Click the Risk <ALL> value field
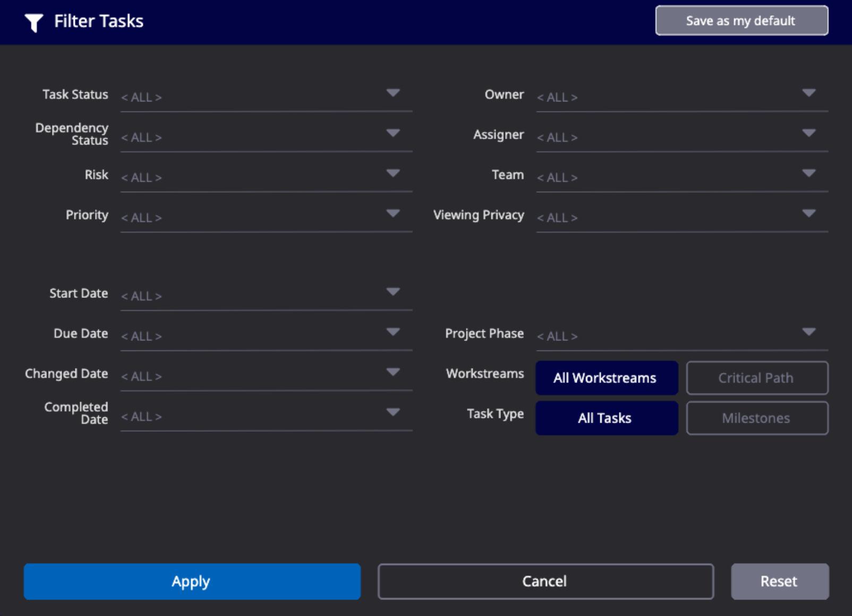Screen dimensions: 852x616 pyautogui.click(x=266, y=177)
